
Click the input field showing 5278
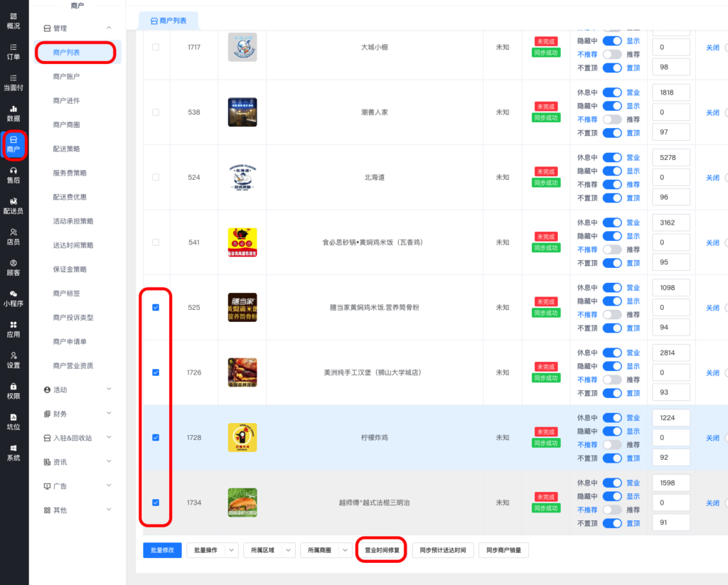click(x=670, y=158)
